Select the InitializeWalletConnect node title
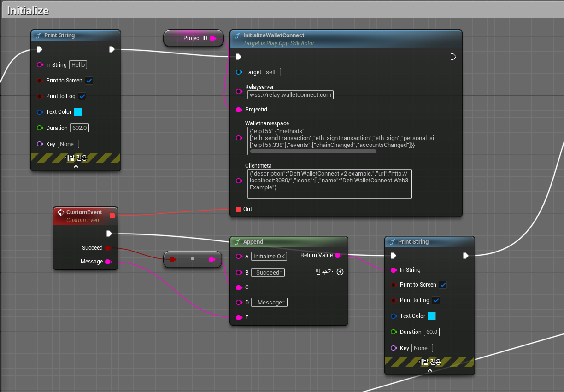 tap(274, 35)
